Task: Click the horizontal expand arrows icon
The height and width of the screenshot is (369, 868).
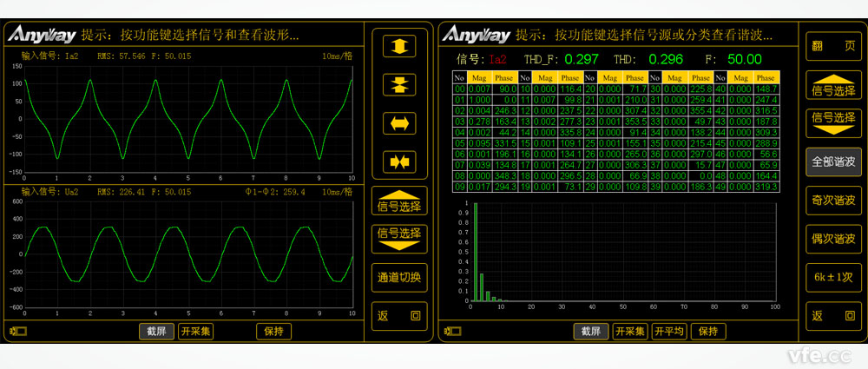Action: 399,123
